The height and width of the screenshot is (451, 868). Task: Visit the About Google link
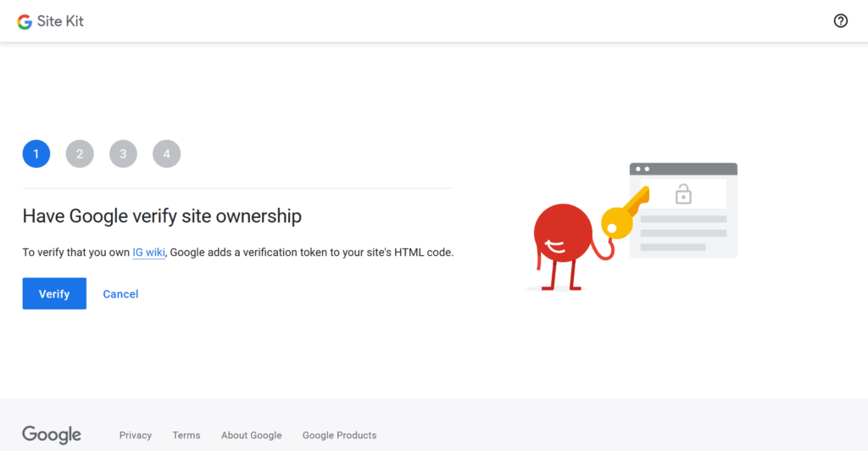[251, 435]
